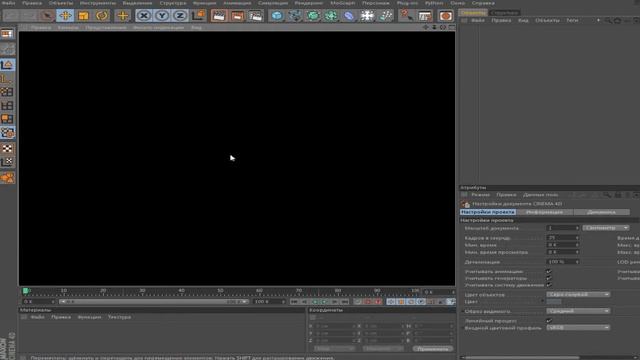Click render to picture viewer icon
The height and width of the screenshot is (360, 640).
pos(237,16)
